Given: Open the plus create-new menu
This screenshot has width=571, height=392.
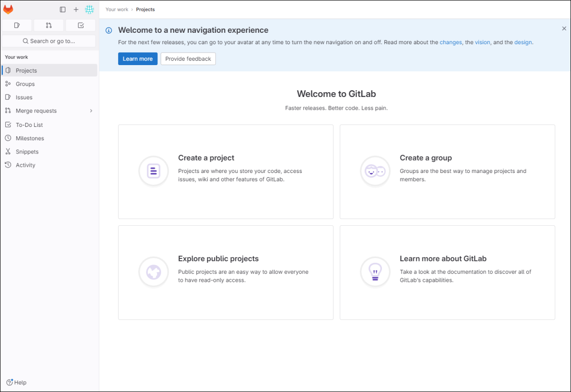Looking at the screenshot, I should [x=76, y=10].
